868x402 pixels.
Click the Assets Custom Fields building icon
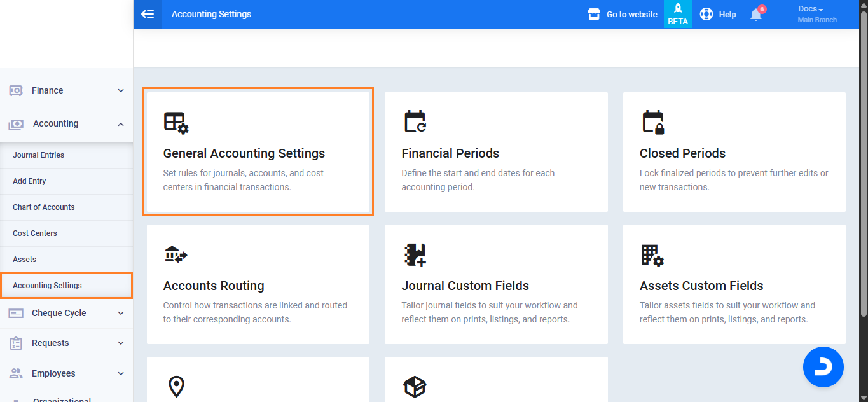pos(652,254)
